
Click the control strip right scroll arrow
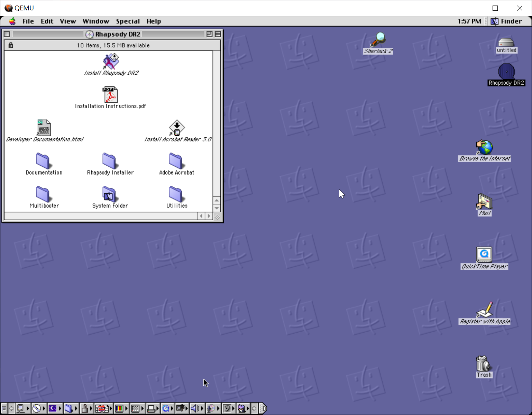[x=254, y=408]
